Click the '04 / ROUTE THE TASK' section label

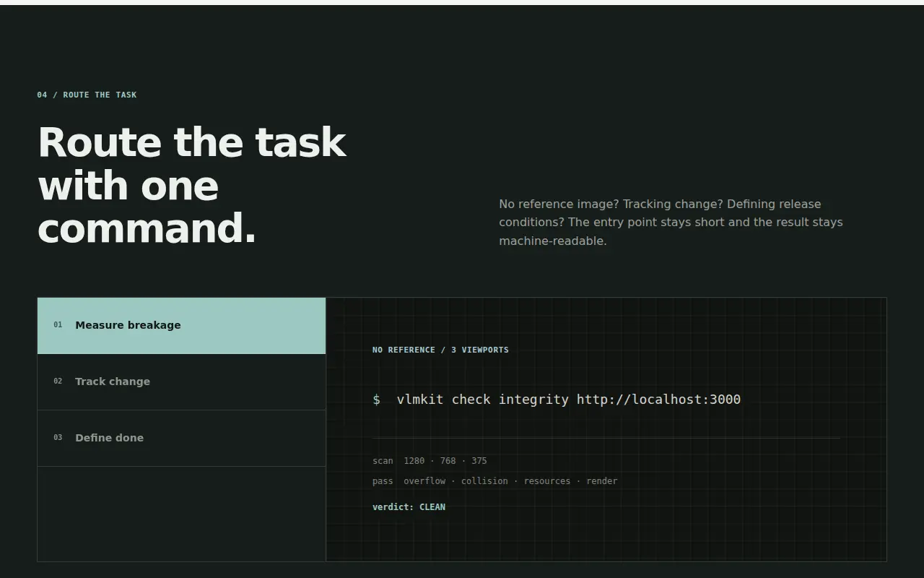click(x=87, y=95)
